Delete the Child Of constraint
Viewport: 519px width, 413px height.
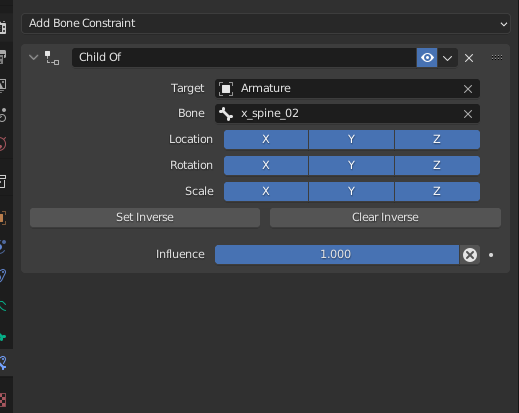(469, 58)
